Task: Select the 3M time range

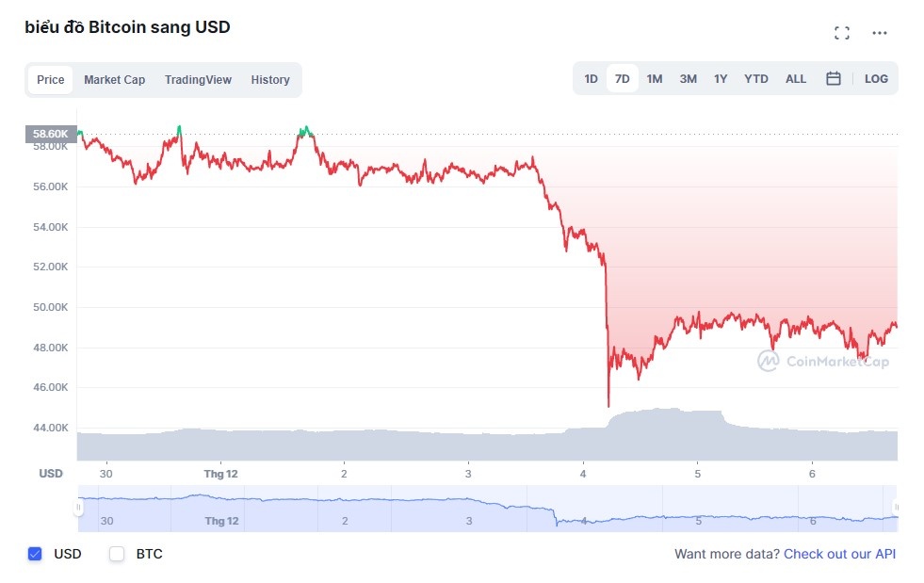Action: (x=688, y=79)
